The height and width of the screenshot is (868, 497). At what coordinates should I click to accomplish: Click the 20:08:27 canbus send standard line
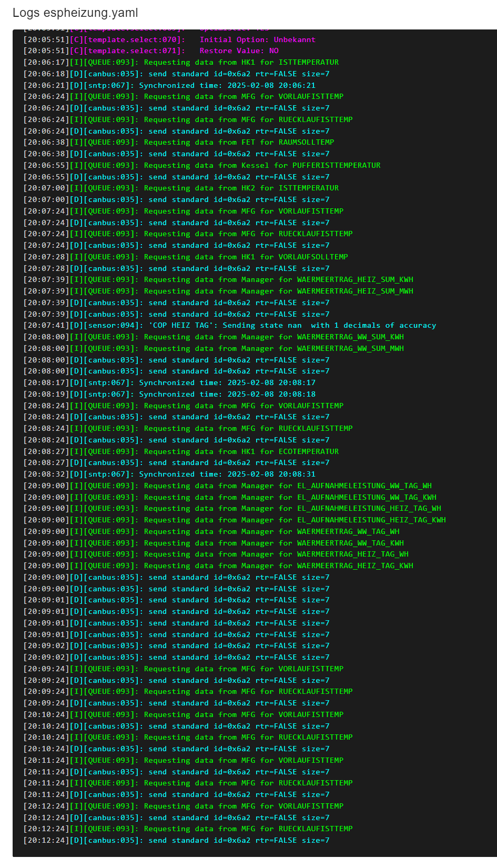[176, 463]
